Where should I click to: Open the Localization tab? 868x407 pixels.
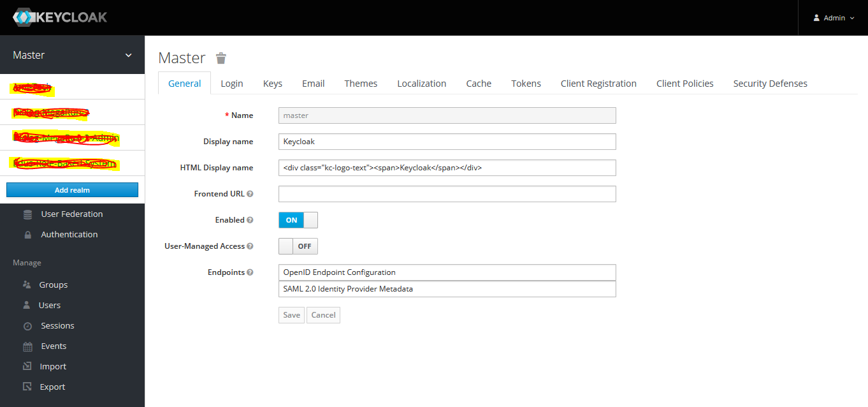pos(422,83)
